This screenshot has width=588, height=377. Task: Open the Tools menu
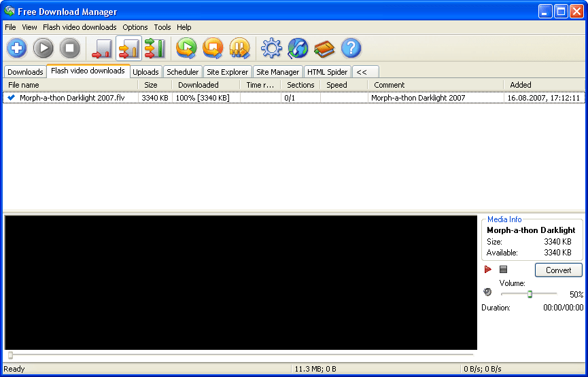162,27
